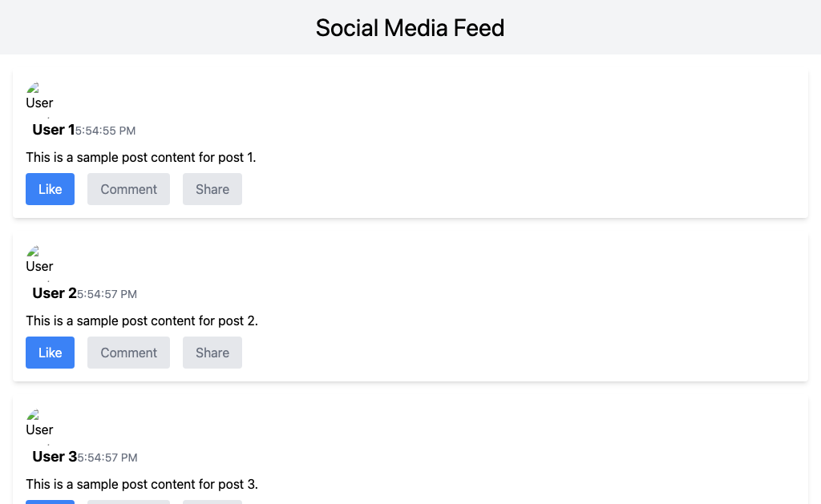This screenshot has height=504, width=821.
Task: Click the User 1 username
Action: pyautogui.click(x=53, y=130)
